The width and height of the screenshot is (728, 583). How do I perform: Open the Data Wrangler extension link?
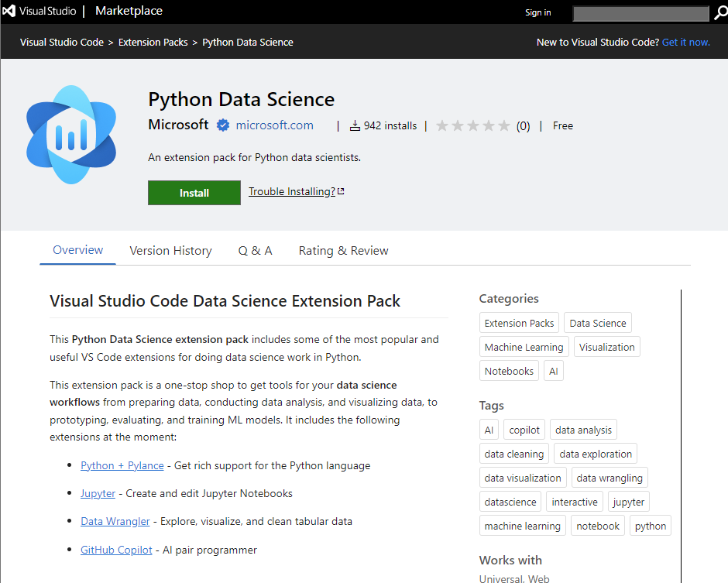pyautogui.click(x=115, y=521)
